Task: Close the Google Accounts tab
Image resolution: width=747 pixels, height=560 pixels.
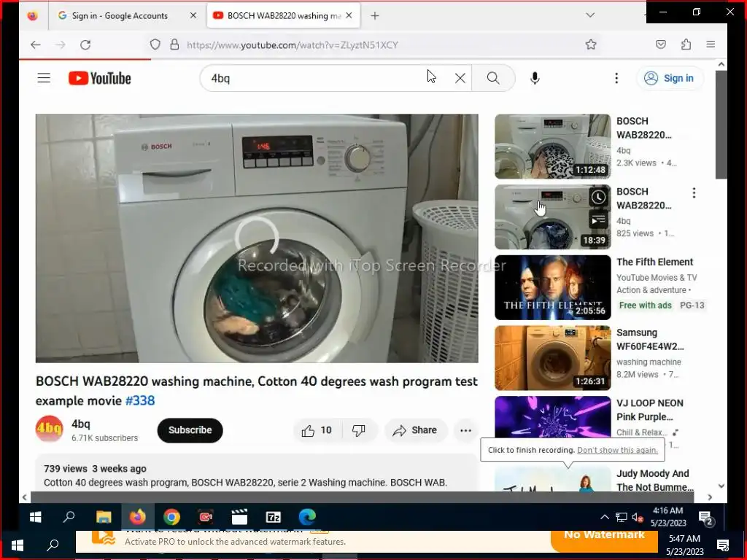Action: click(x=193, y=16)
